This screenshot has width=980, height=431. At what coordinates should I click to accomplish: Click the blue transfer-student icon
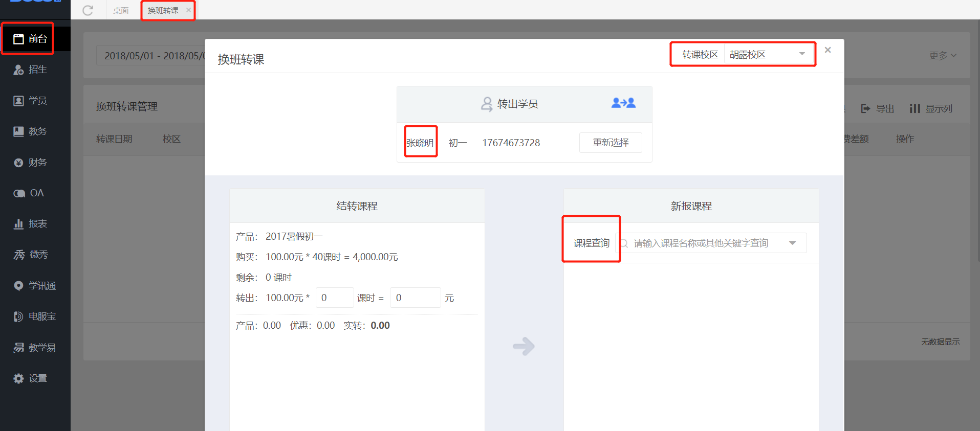click(x=623, y=103)
